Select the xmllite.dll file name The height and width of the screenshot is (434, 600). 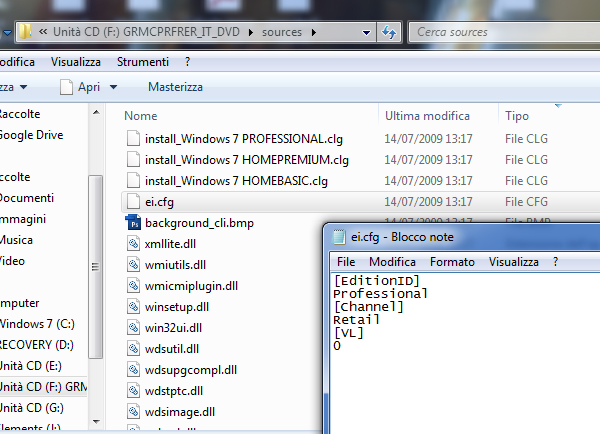pyautogui.click(x=170, y=244)
